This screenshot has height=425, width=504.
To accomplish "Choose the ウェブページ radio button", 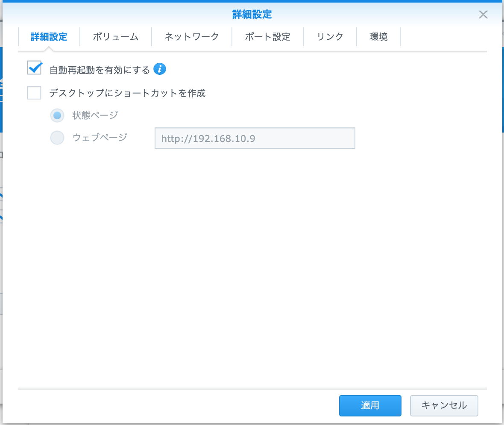I will [57, 138].
